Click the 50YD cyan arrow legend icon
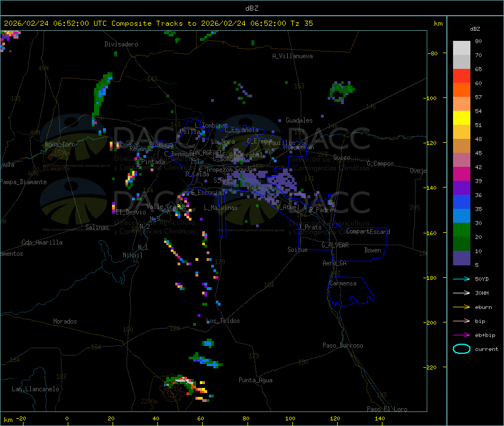 click(461, 279)
